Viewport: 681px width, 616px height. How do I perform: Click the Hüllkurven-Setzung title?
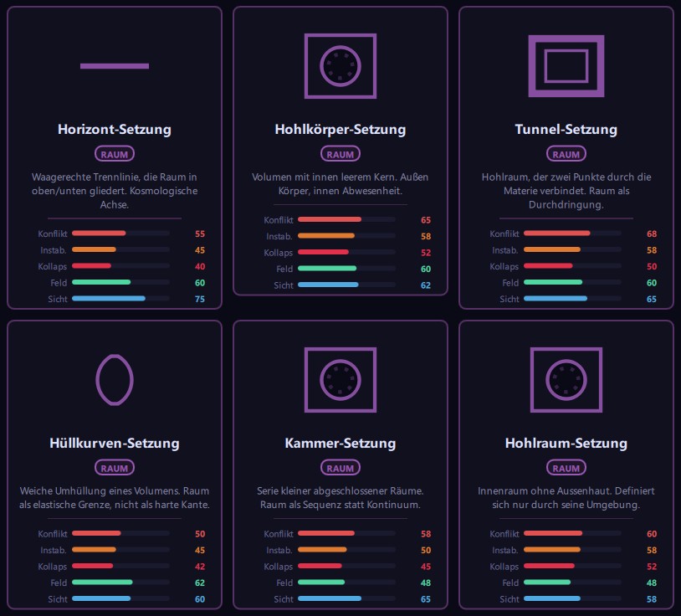115,443
